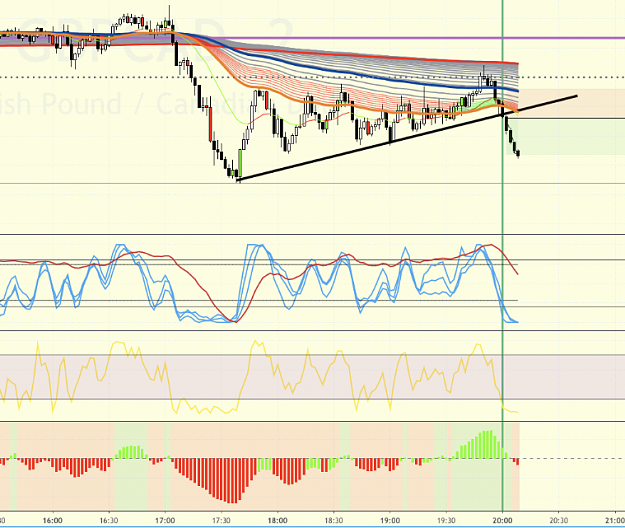Select the green vertical line drawing
Screen dimensions: 625x528
coord(503,255)
